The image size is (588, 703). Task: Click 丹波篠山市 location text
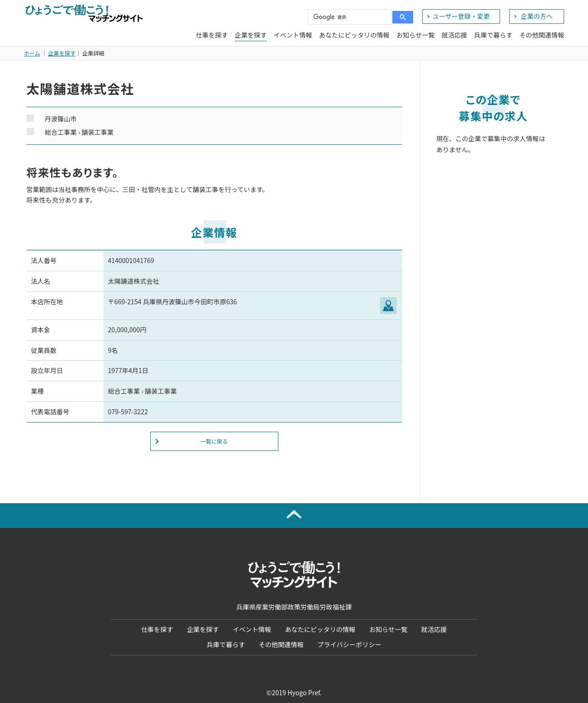point(60,119)
